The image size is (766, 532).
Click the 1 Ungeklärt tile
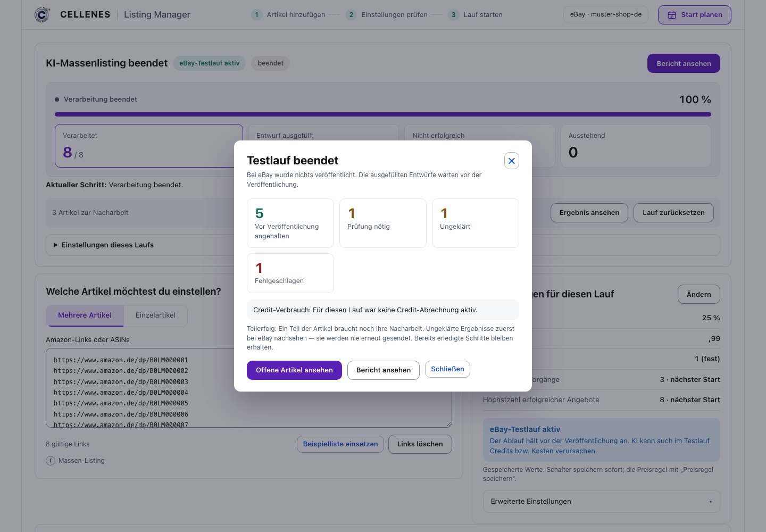(476, 223)
